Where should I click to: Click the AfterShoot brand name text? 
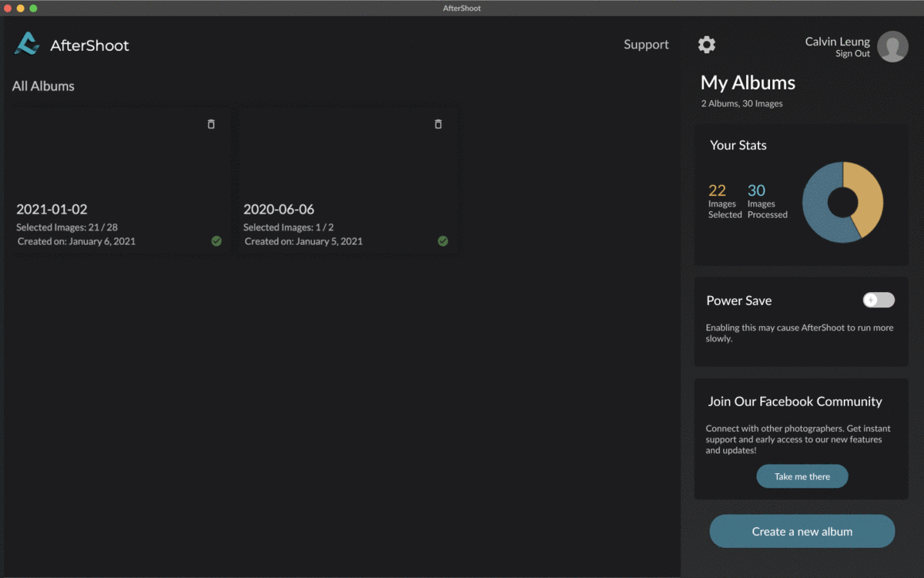click(x=89, y=45)
